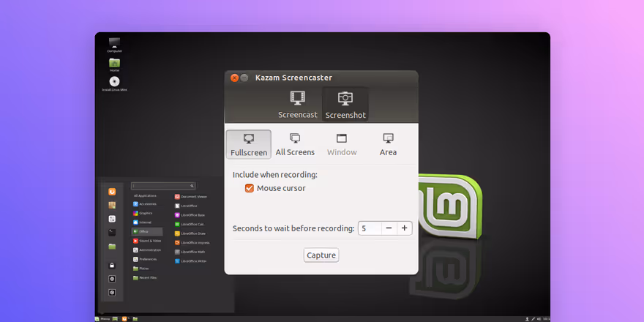The width and height of the screenshot is (644, 322).
Task: Launch LibreOffice Writer from the menu
Action: point(190,261)
